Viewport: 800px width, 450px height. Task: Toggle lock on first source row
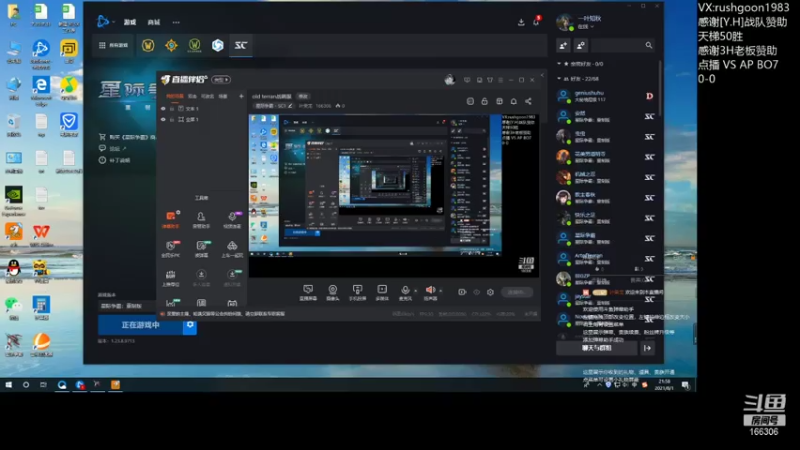[x=172, y=109]
